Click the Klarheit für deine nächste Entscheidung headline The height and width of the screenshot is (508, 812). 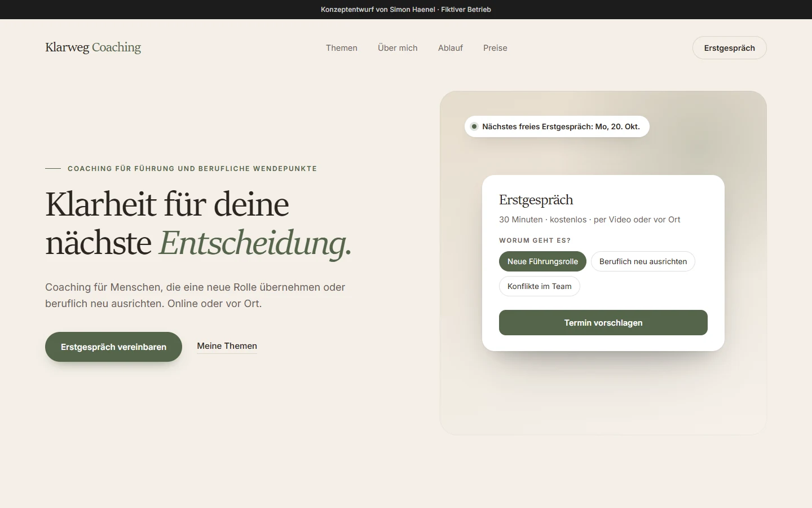click(198, 224)
